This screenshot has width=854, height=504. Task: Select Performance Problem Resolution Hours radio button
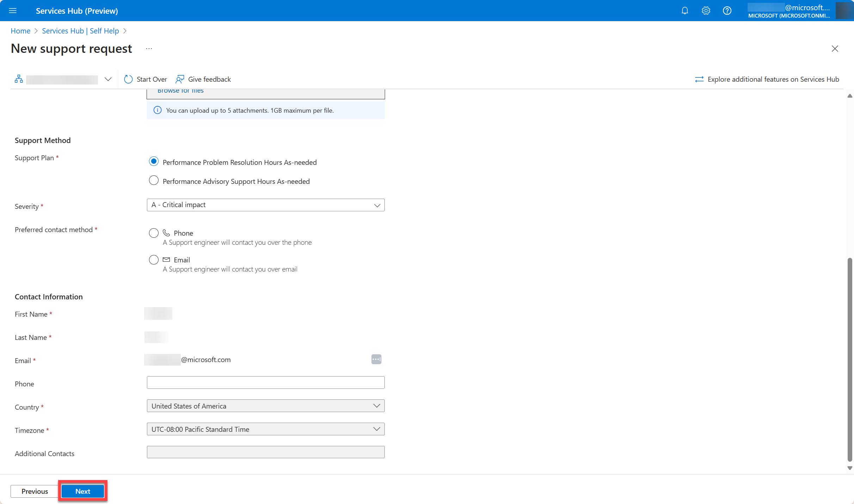pyautogui.click(x=154, y=162)
